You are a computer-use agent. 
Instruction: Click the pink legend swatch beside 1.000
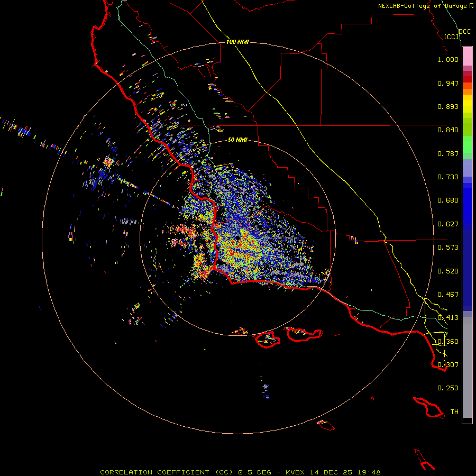467,57
